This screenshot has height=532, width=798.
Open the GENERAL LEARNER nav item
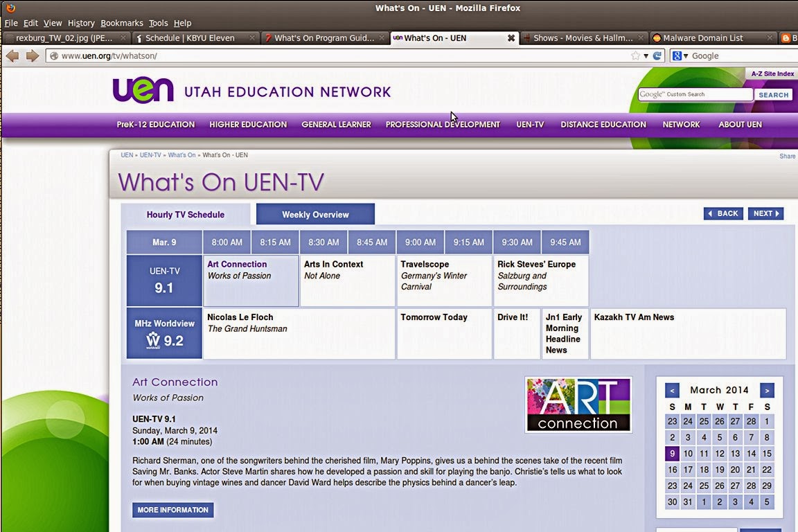click(337, 125)
